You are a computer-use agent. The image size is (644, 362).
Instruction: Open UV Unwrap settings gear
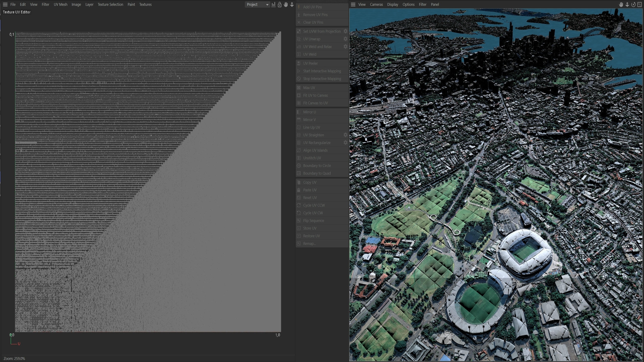click(345, 39)
